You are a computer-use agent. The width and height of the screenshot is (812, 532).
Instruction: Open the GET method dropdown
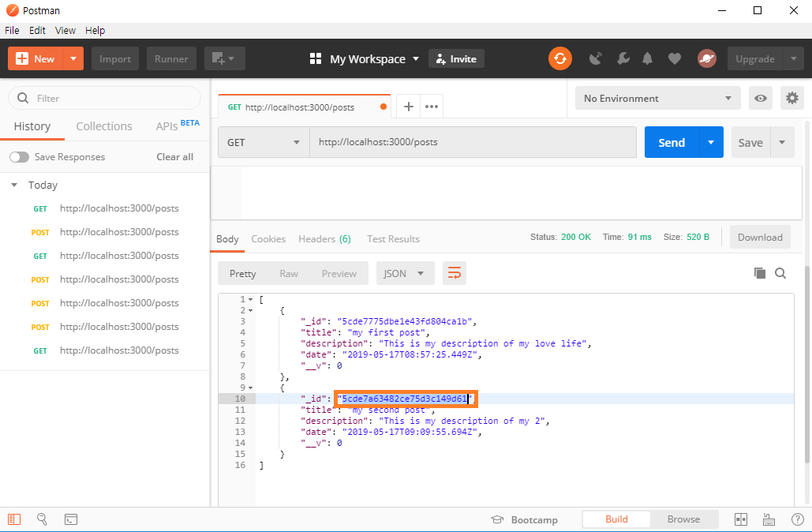264,142
